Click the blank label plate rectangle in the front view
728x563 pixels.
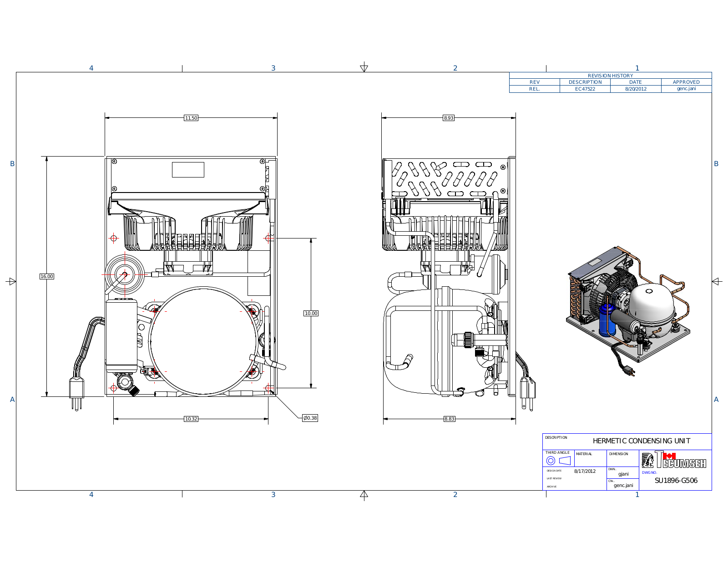pos(188,170)
